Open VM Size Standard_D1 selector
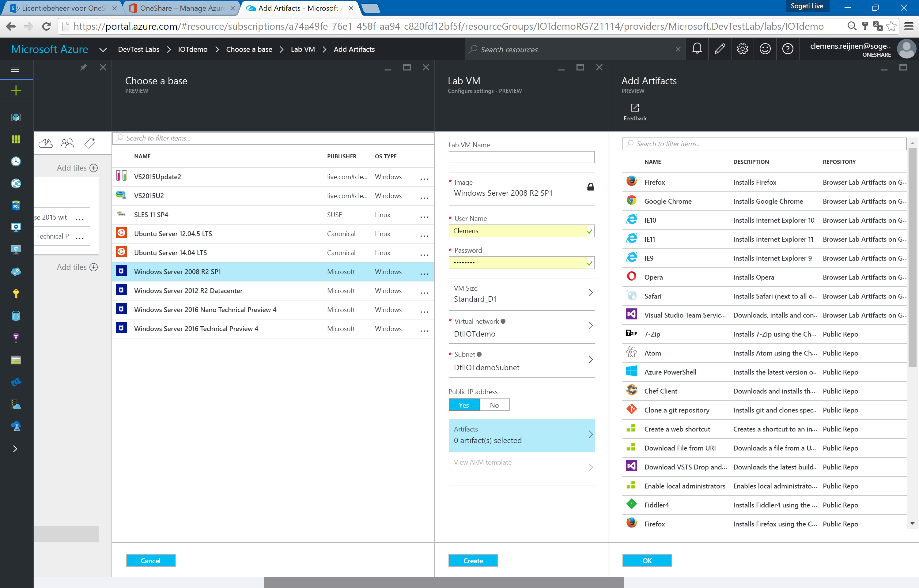Image resolution: width=919 pixels, height=588 pixels. (522, 294)
